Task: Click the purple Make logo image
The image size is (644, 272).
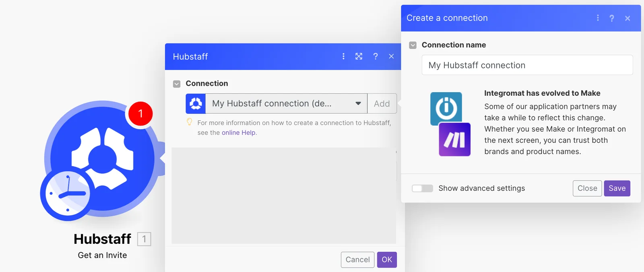Action: (x=455, y=140)
